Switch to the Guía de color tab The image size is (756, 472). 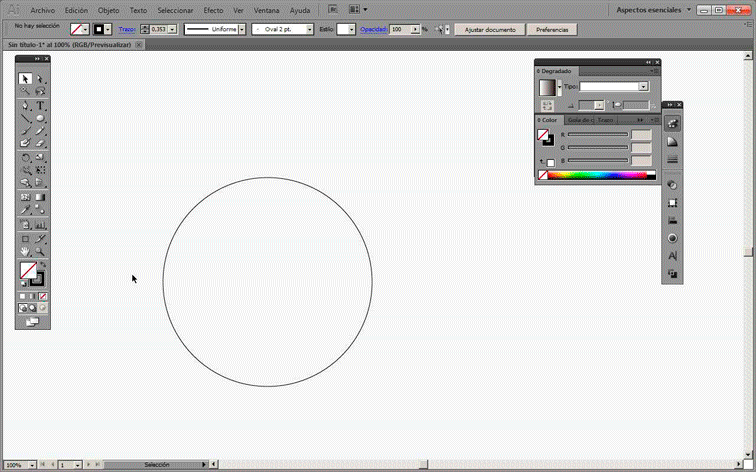pyautogui.click(x=580, y=120)
